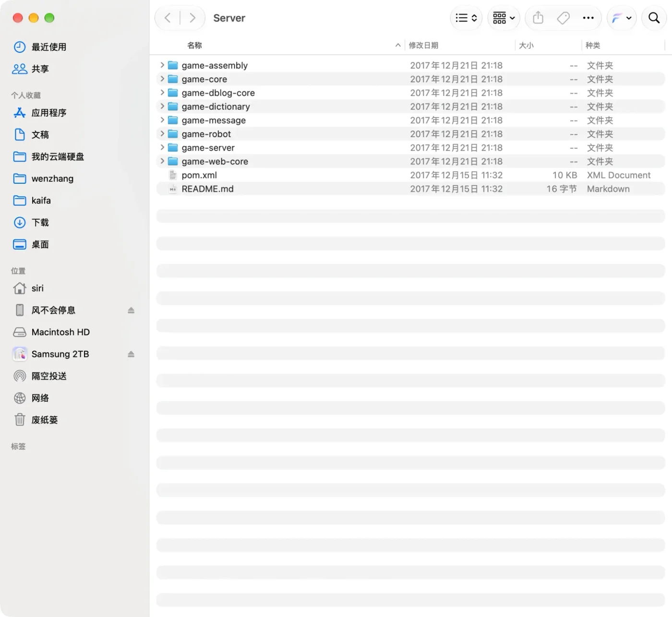Select the README.md file
This screenshot has width=672, height=617.
tap(411, 189)
